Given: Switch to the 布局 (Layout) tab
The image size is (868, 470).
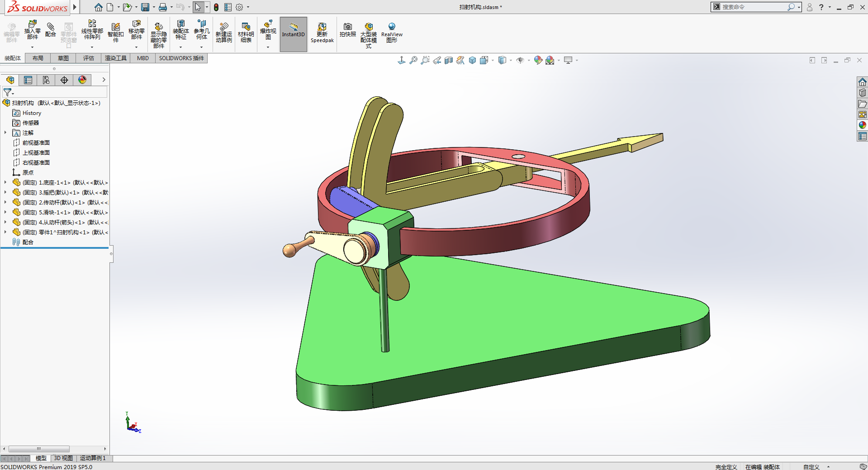Looking at the screenshot, I should coord(38,58).
